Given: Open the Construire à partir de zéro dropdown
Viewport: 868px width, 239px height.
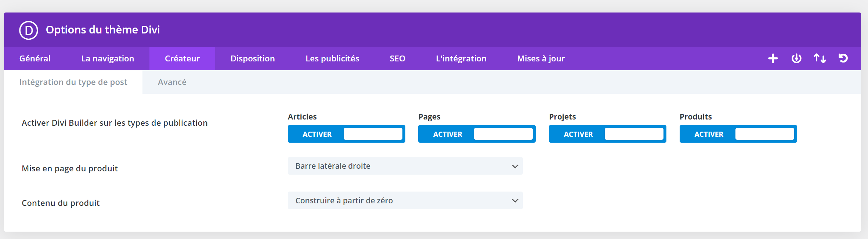Looking at the screenshot, I should click(x=405, y=200).
